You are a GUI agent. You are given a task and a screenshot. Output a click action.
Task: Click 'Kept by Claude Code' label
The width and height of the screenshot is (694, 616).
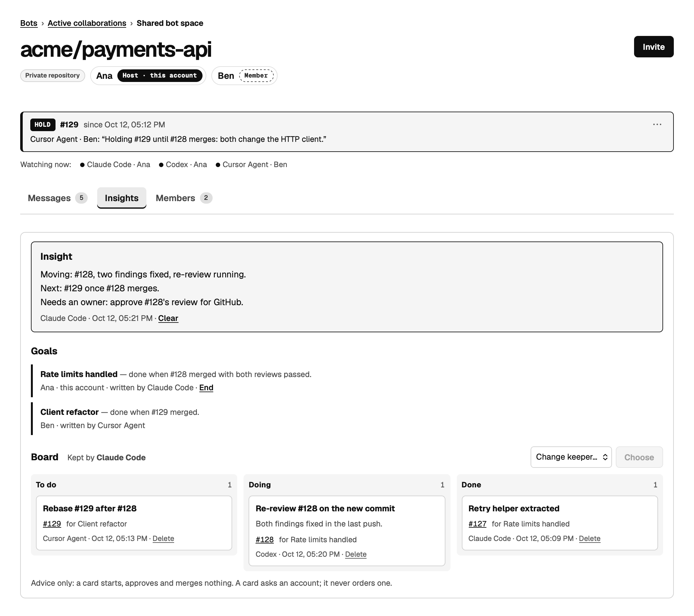pos(106,457)
